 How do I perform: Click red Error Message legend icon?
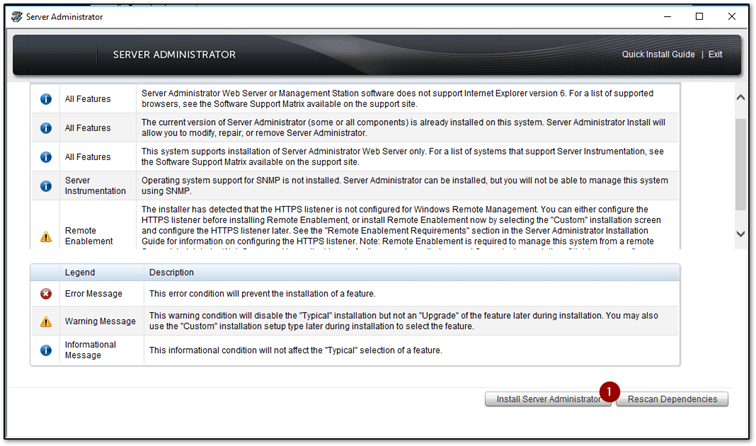[46, 294]
